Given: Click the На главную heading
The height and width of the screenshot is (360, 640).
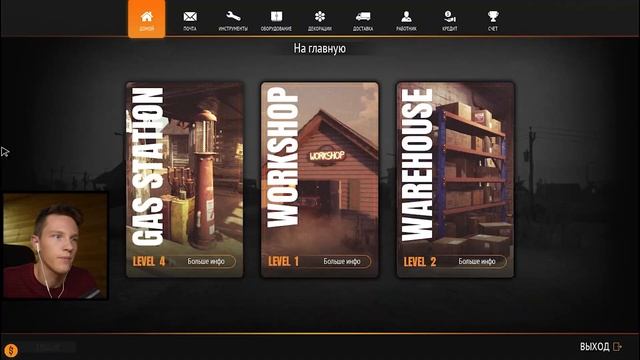Looking at the screenshot, I should (320, 49).
